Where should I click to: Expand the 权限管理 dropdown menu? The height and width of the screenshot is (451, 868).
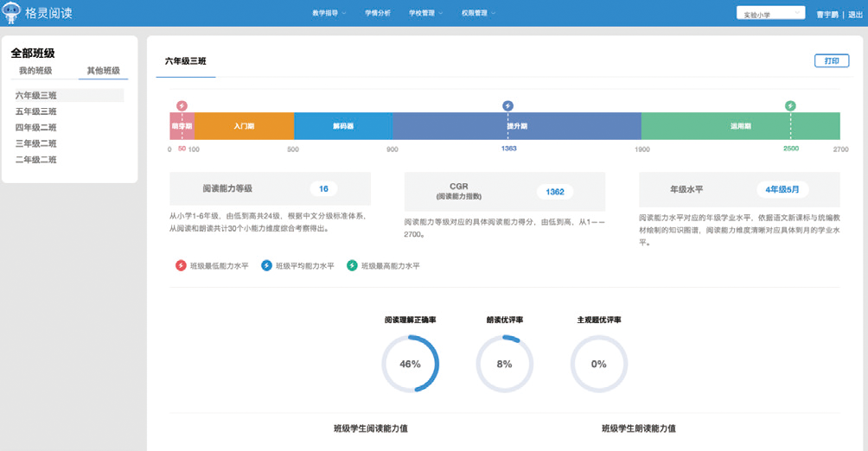479,13
